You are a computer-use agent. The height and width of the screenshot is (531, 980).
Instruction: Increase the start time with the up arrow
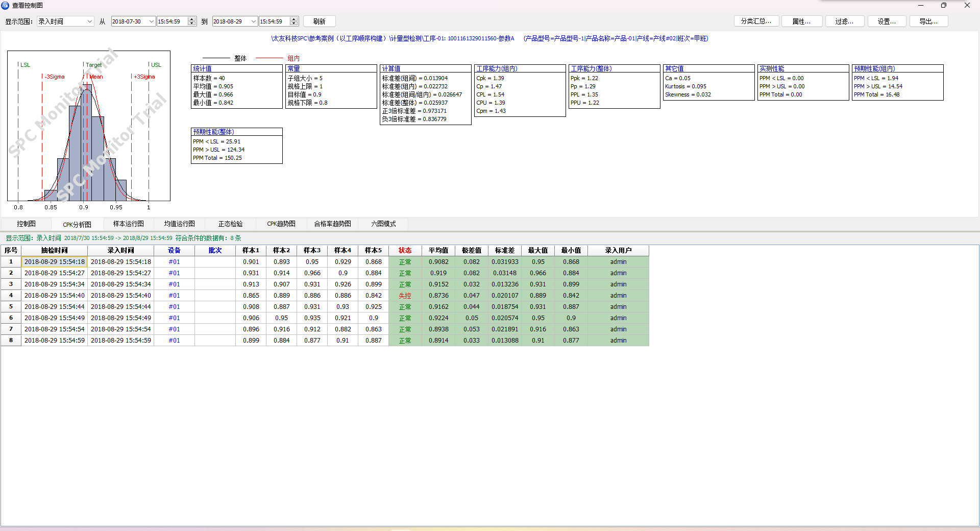[192, 19]
